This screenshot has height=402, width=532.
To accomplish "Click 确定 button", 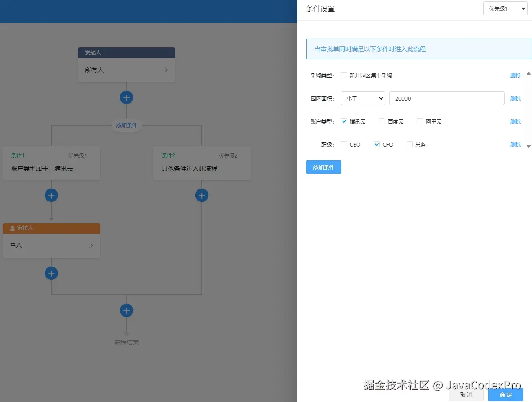I will (x=505, y=394).
